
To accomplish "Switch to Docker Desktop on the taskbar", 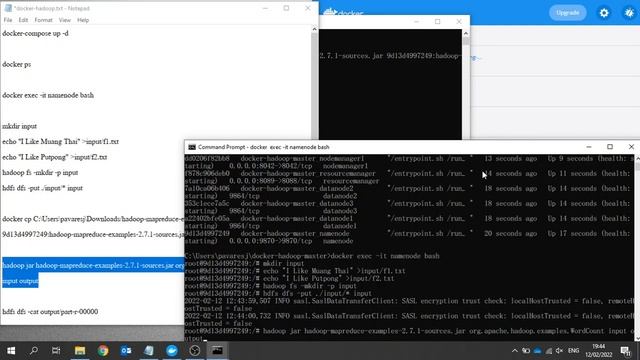I will tap(172, 351).
